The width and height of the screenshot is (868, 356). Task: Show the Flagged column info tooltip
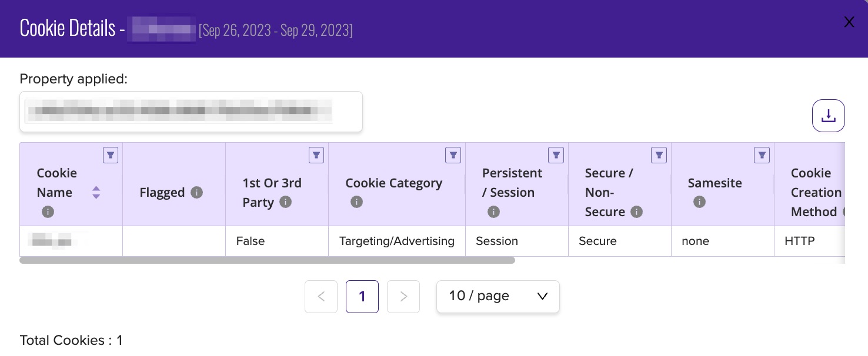pyautogui.click(x=197, y=192)
